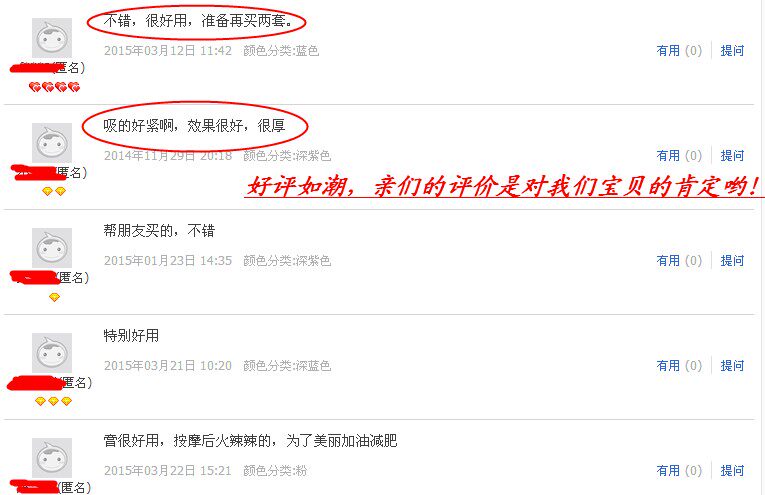Click the red 好评如潮 banner text

point(503,186)
